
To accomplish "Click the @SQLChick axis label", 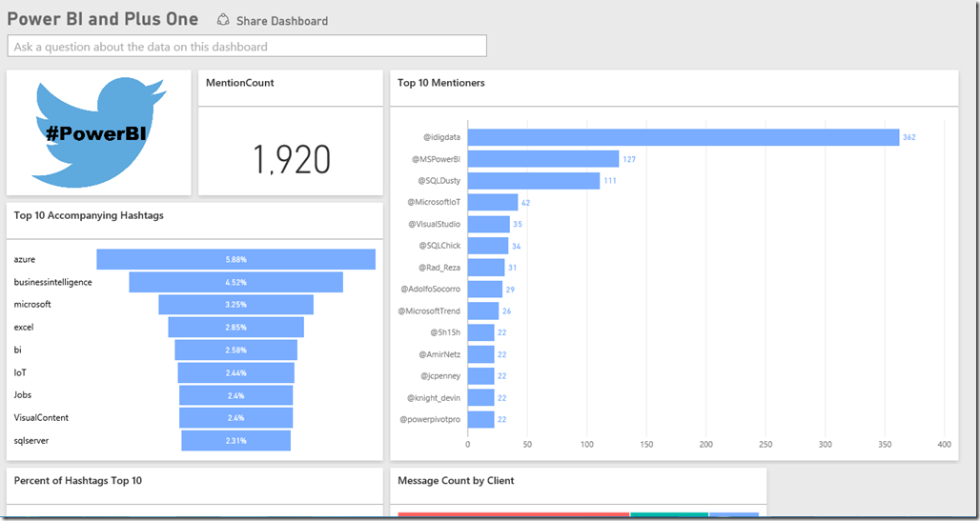I will [x=439, y=246].
